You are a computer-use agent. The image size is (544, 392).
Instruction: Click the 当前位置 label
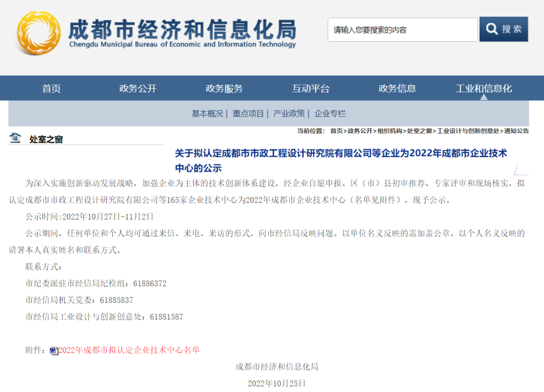click(x=311, y=131)
